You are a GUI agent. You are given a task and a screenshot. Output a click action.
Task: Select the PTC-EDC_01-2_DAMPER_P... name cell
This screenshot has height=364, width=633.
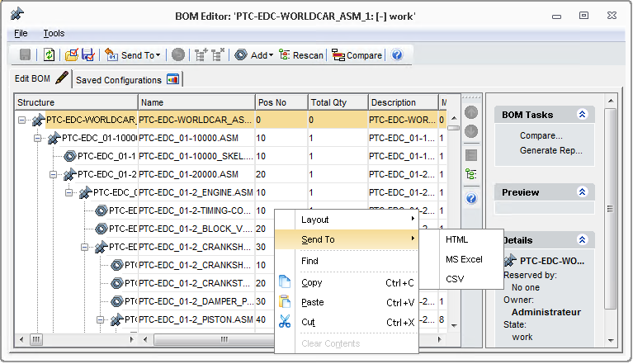tap(196, 301)
